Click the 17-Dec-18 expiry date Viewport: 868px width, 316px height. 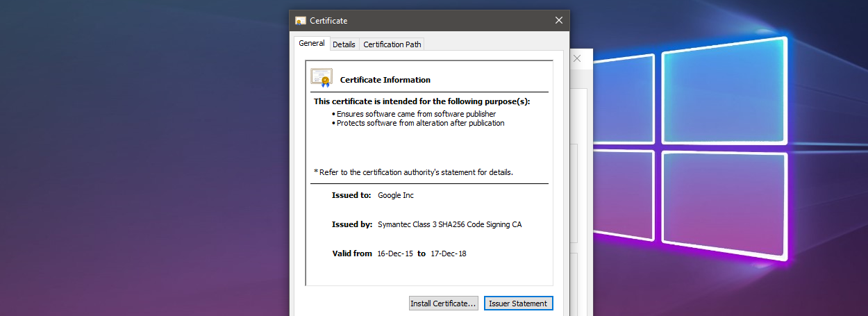pos(449,253)
